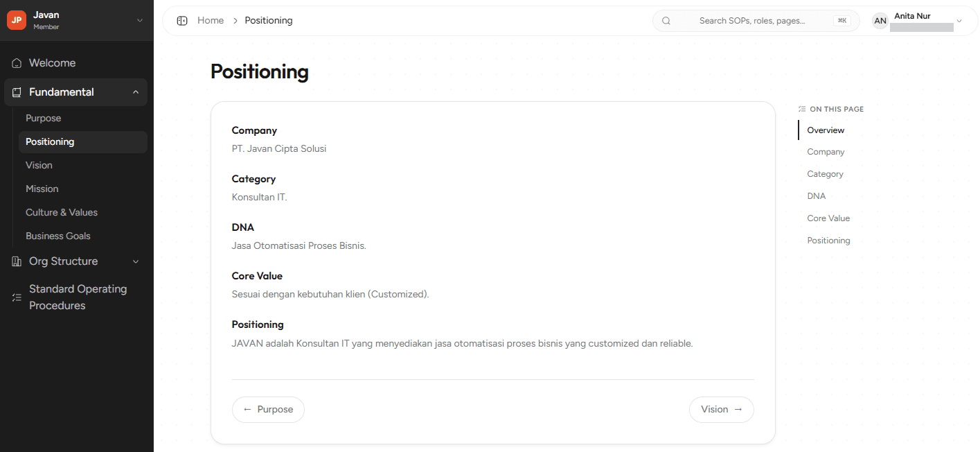Image resolution: width=980 pixels, height=452 pixels.
Task: Click the Home breadcrumb link
Action: click(x=211, y=21)
